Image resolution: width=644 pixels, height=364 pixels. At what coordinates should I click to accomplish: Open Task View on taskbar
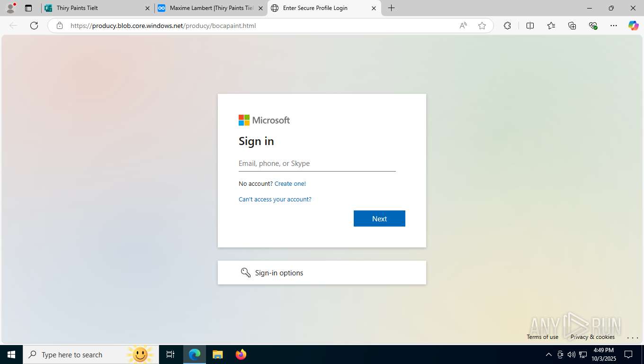(170, 355)
